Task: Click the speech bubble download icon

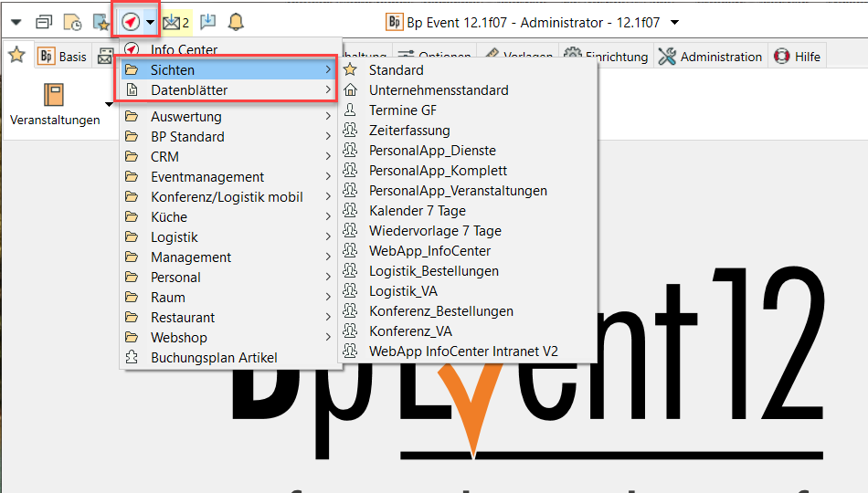Action: 207,22
